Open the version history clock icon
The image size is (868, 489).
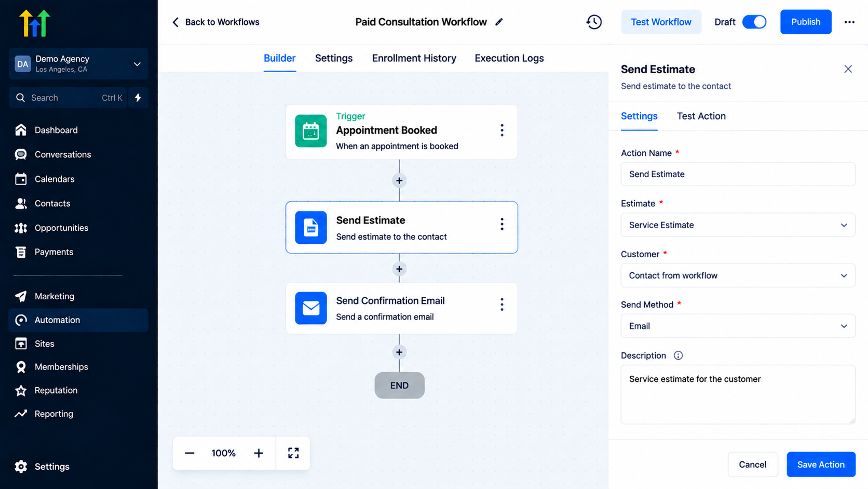(594, 22)
